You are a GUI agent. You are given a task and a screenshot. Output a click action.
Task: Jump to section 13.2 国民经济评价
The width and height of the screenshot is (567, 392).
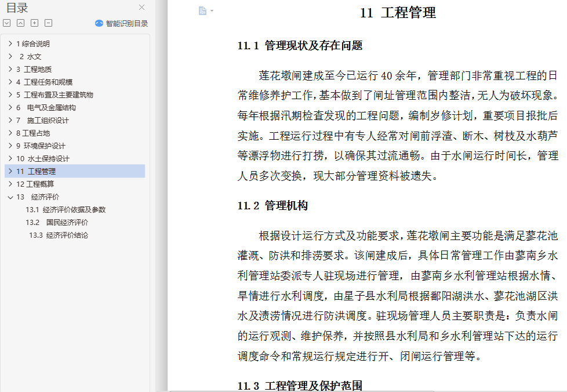[57, 223]
